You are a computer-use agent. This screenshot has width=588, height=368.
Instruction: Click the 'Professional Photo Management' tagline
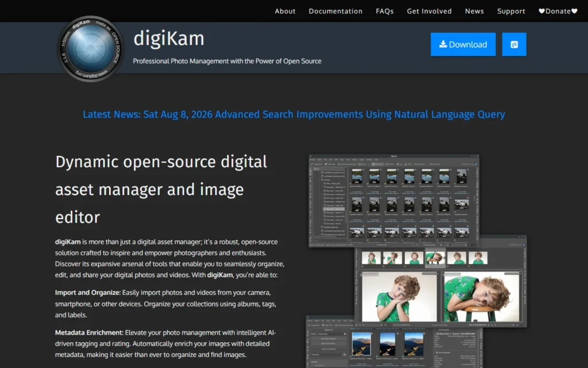coord(227,61)
